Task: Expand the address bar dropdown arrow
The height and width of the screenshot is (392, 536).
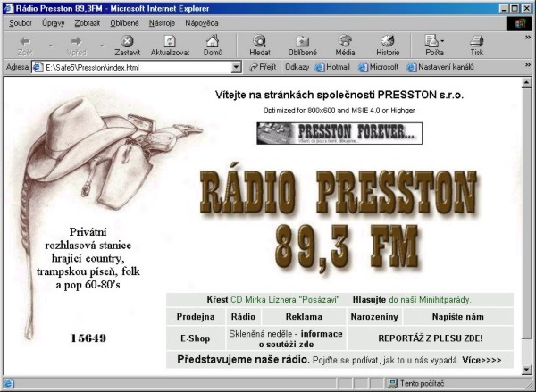Action: coord(236,67)
